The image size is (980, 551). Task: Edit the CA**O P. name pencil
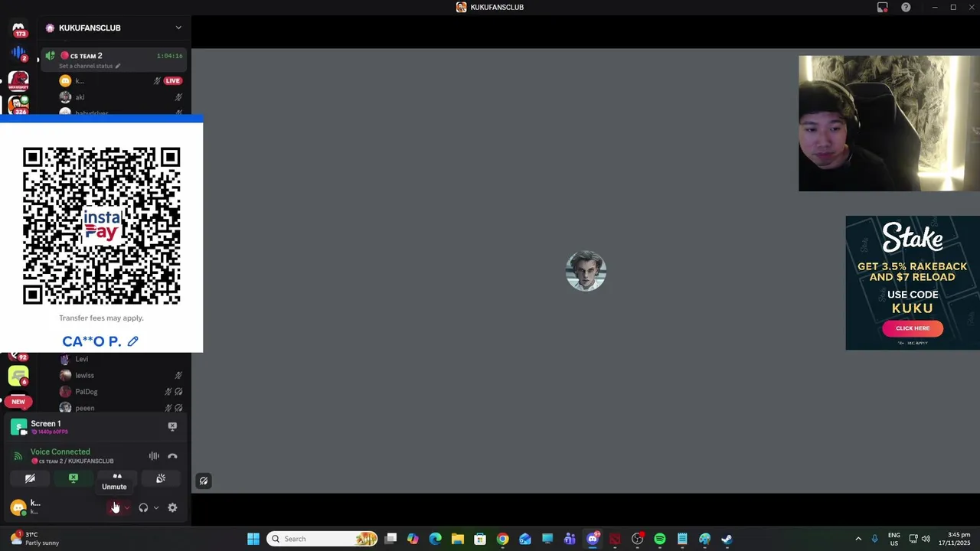(133, 341)
